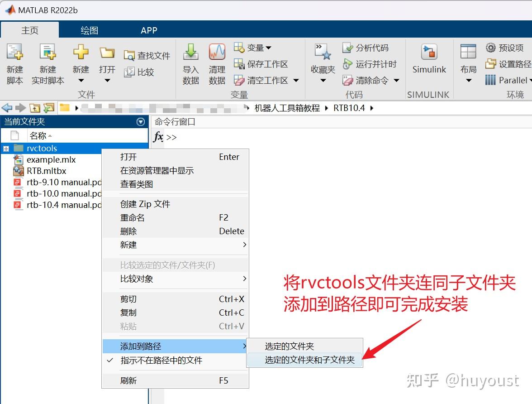Run 分析代码 to analyze code

pyautogui.click(x=372, y=47)
